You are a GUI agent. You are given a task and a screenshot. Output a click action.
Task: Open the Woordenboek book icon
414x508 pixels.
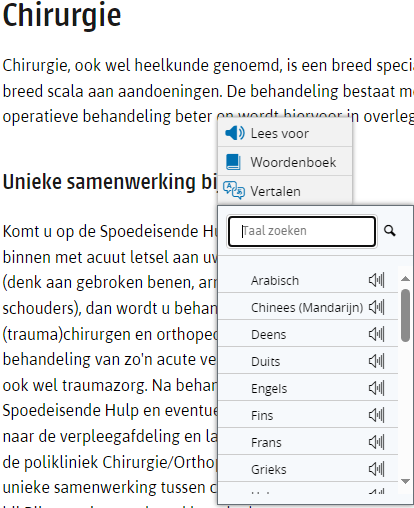[x=233, y=162]
